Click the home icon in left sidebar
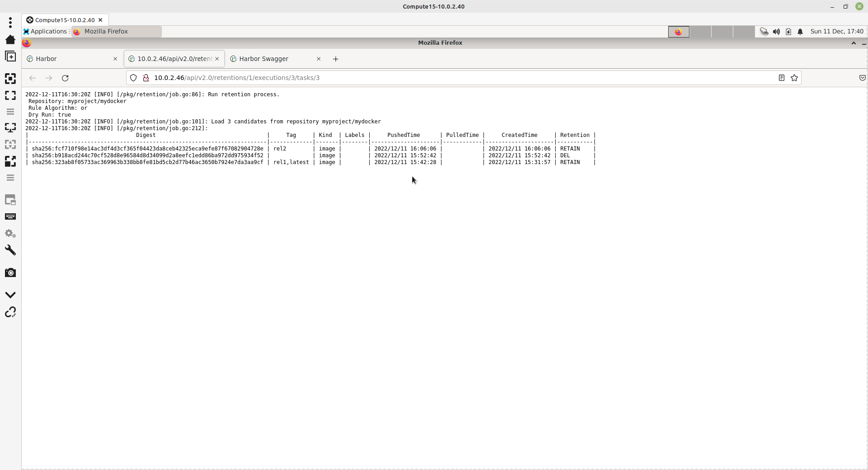868x470 pixels. point(10,40)
